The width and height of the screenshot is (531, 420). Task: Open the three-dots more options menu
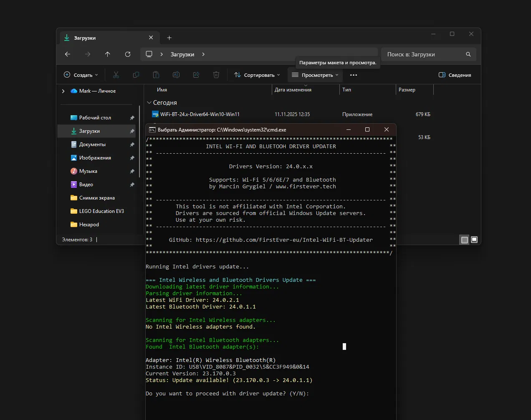354,75
